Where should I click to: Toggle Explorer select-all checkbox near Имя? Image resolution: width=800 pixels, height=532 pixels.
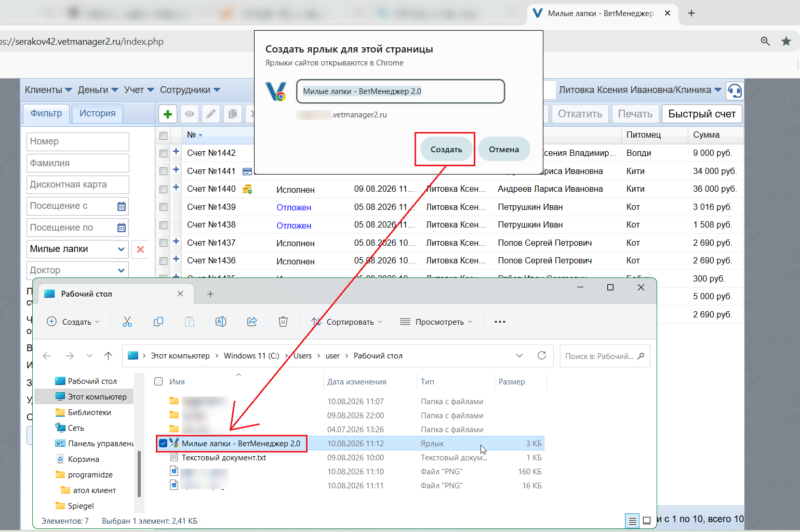[158, 381]
